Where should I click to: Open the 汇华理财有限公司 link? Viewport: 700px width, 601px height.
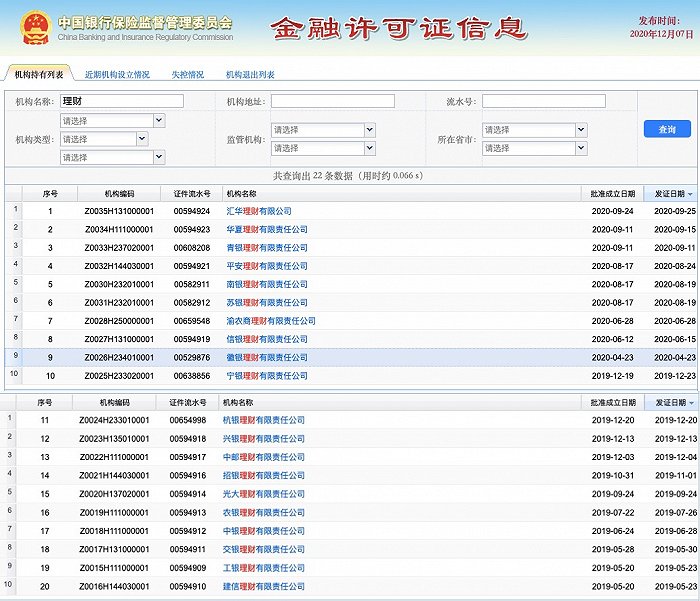click(259, 211)
